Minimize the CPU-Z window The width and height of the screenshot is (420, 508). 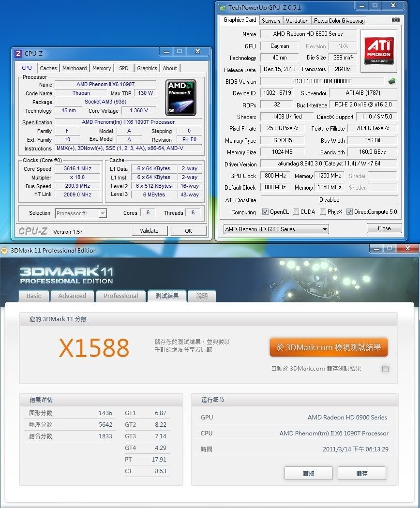166,51
